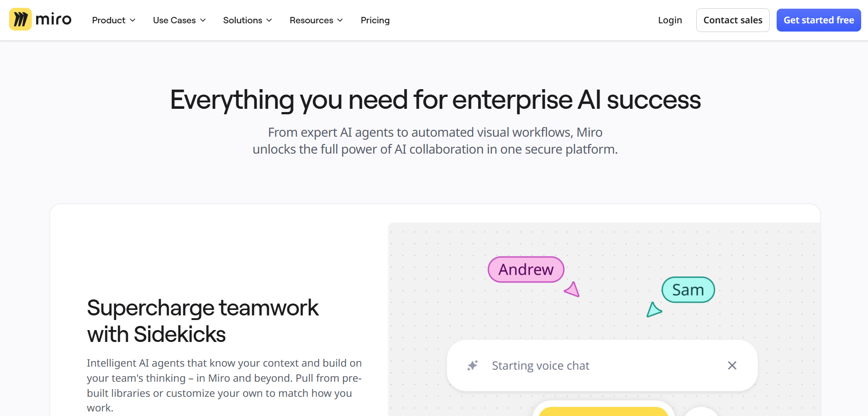Expand the Resources menu

point(316,20)
